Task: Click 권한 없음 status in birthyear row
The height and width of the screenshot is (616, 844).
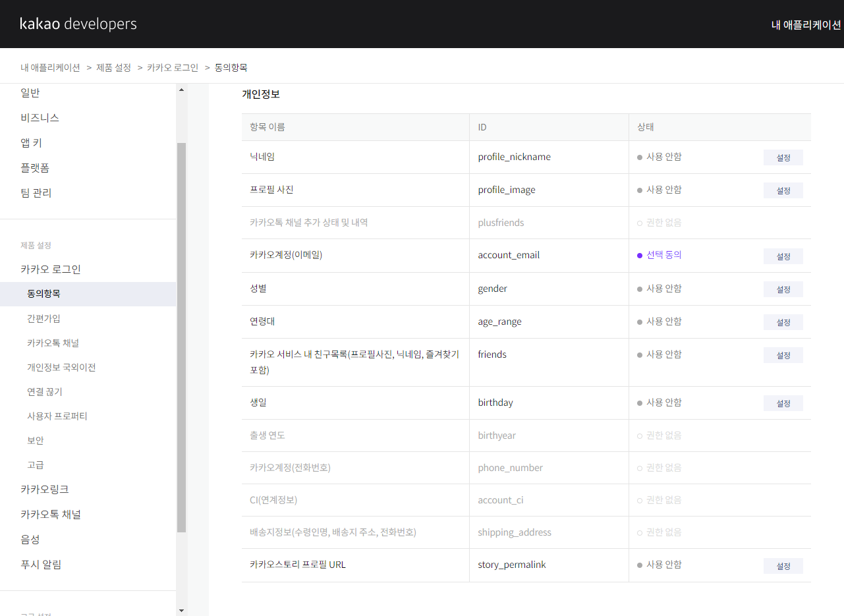Action: (664, 435)
